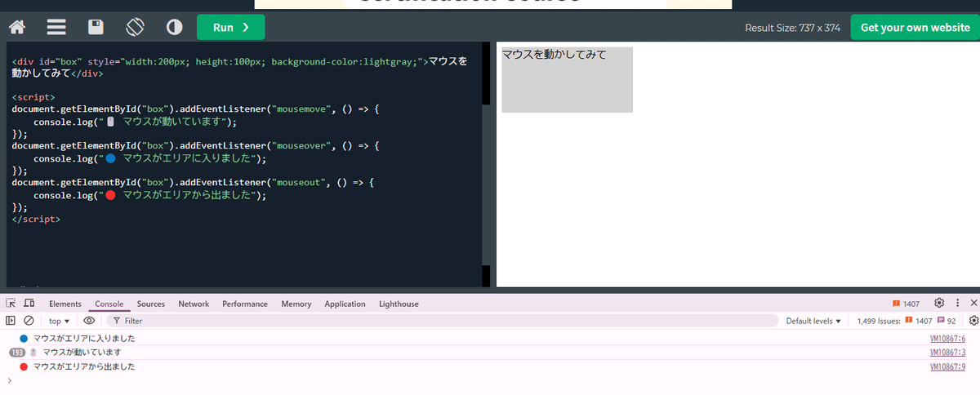
Task: Go to the home icon
Action: tap(16, 27)
